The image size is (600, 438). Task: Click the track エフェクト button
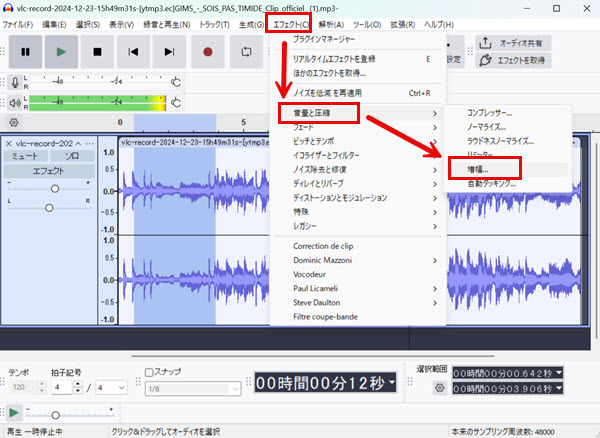[x=49, y=171]
